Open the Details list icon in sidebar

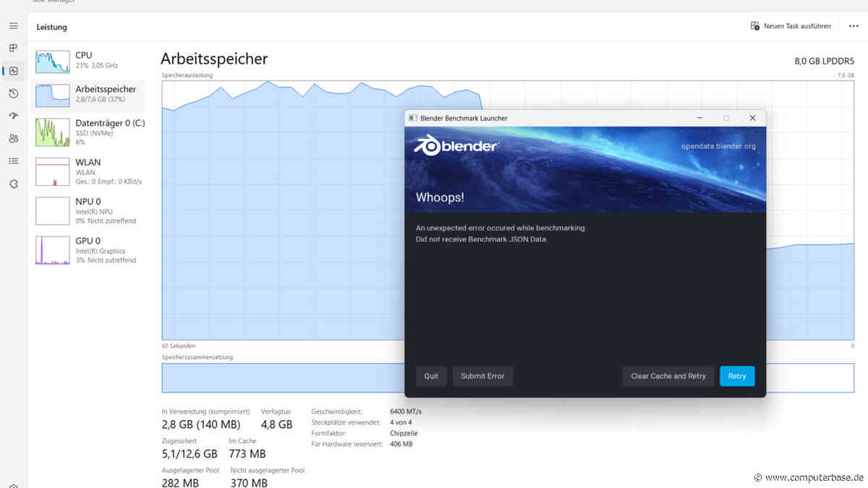(13, 160)
